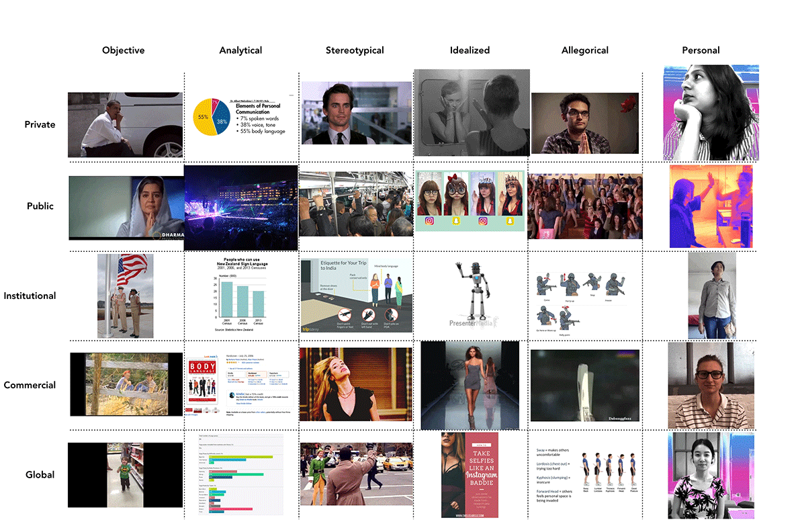
Task: Open the woman resting chin on hand image
Action: pos(711,112)
